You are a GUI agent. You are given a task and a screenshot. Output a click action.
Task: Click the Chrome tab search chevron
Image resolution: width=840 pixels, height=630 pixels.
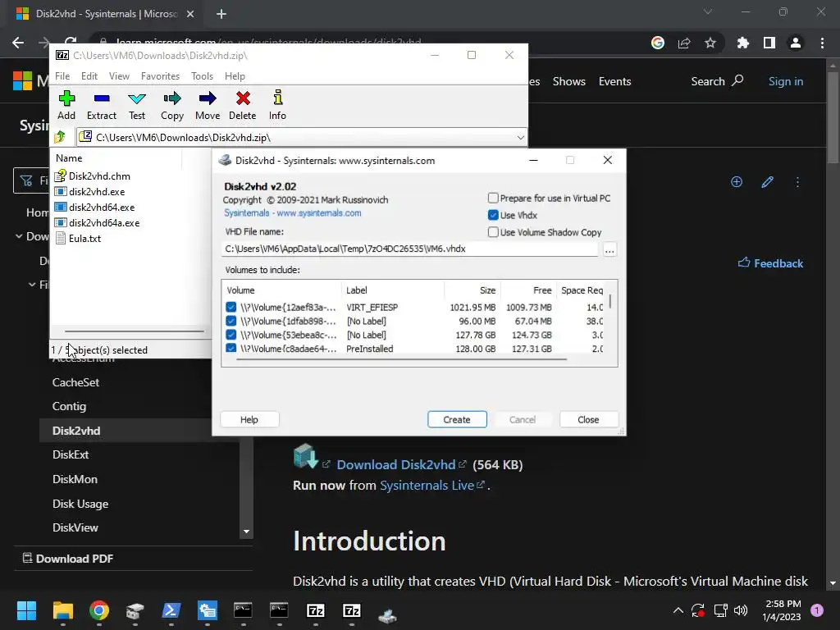pyautogui.click(x=708, y=11)
